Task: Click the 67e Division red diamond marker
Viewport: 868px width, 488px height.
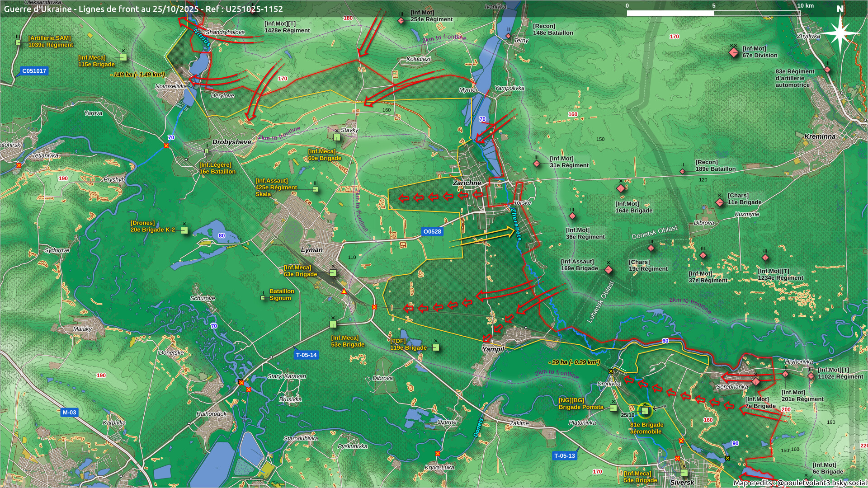Action: pos(734,52)
